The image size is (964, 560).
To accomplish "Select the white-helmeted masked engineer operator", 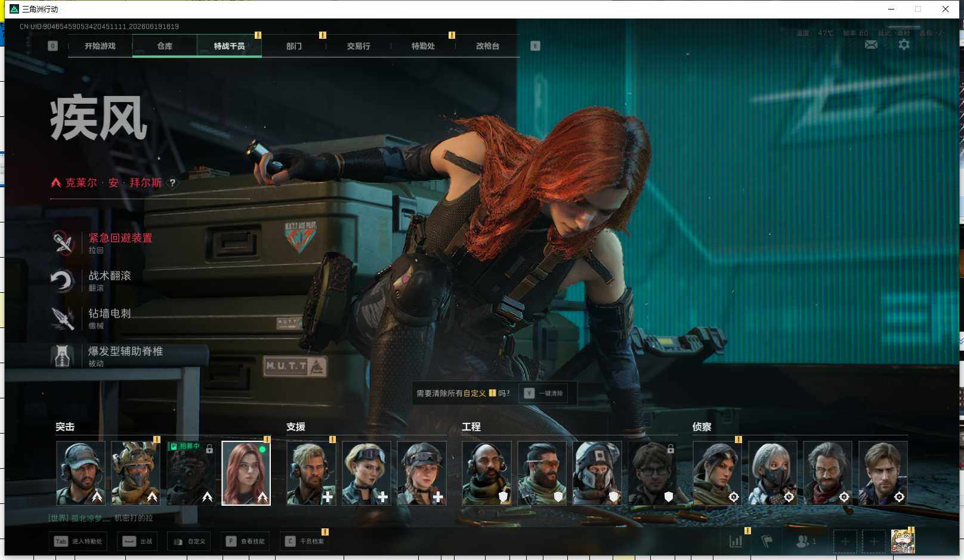I will coord(597,474).
